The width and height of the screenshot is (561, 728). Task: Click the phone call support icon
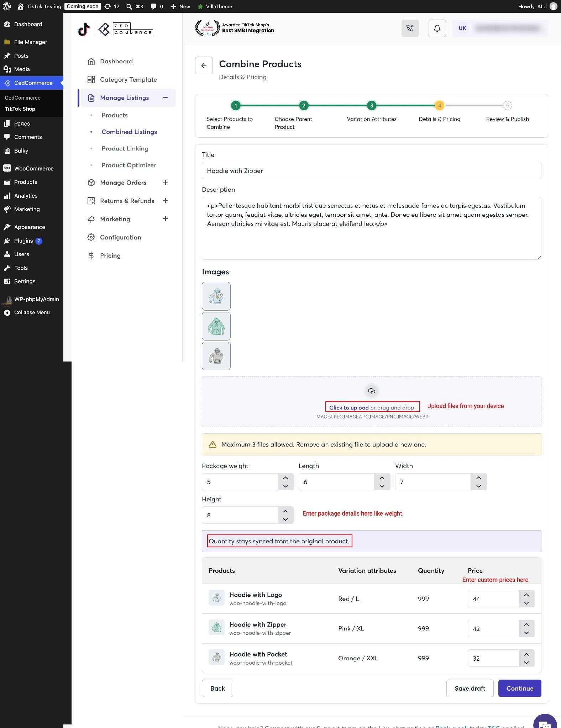tap(410, 28)
